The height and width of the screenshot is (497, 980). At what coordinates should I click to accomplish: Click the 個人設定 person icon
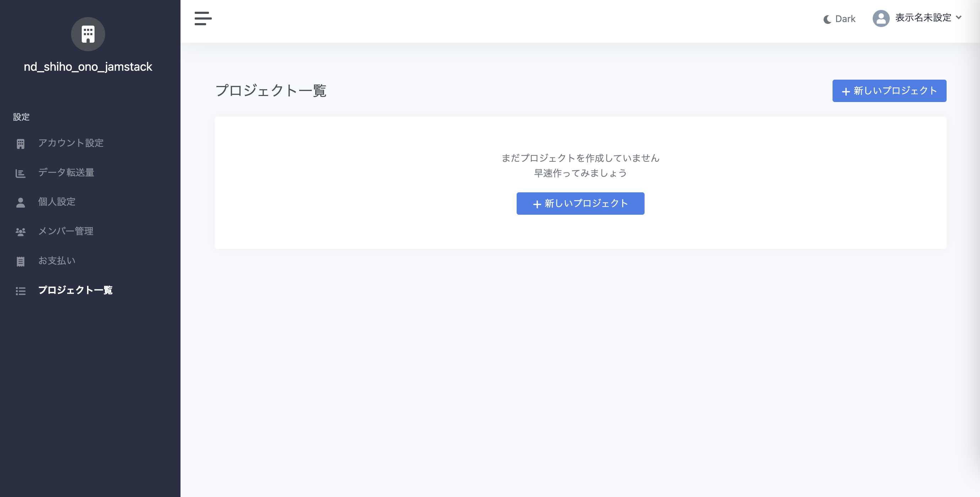(x=21, y=202)
